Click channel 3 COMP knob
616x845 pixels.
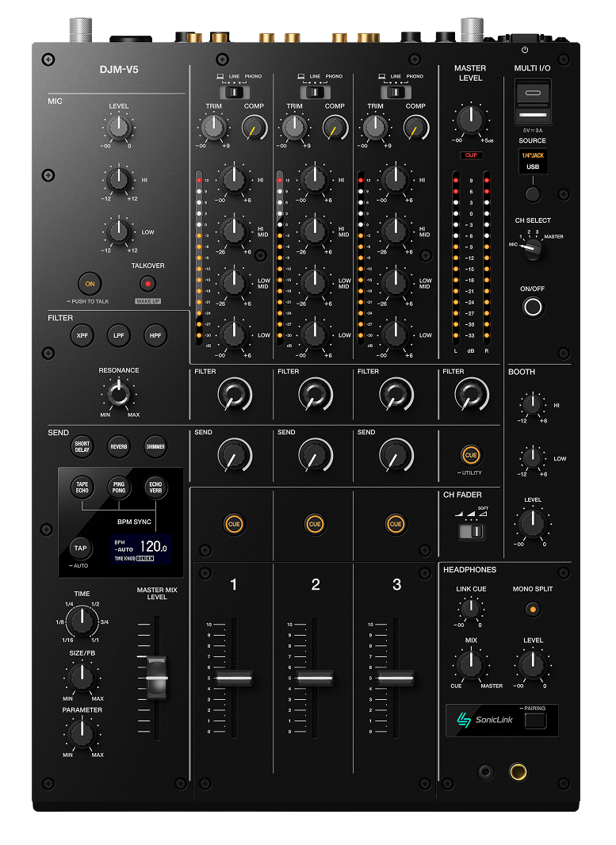(x=415, y=128)
